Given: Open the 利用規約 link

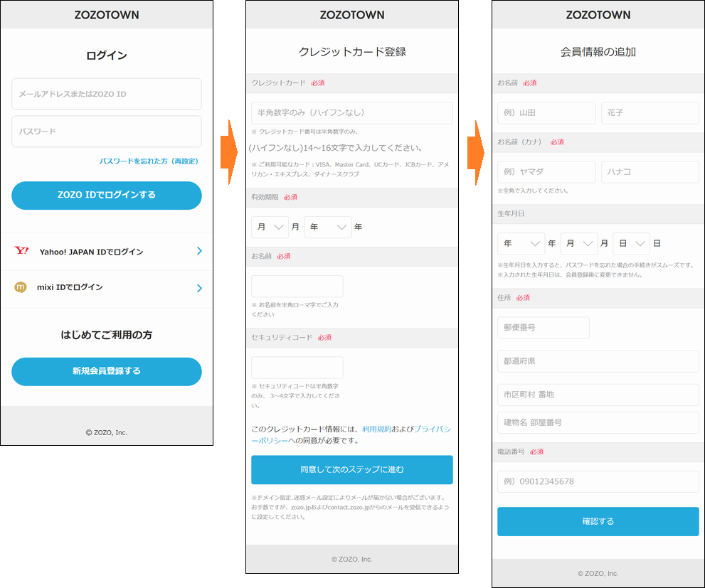Looking at the screenshot, I should pos(376,429).
